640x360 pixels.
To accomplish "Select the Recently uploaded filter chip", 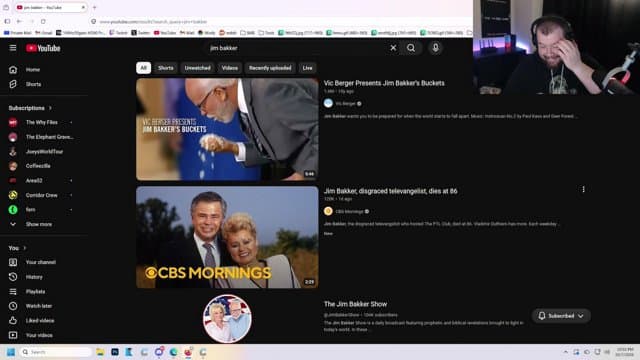I will pyautogui.click(x=270, y=68).
